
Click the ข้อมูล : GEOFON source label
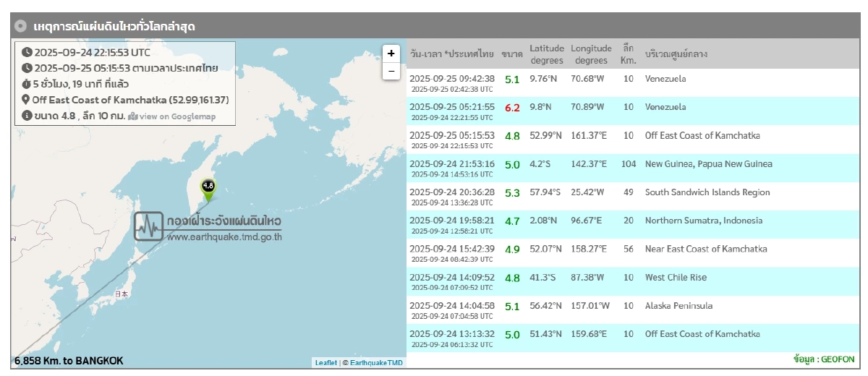[x=824, y=359]
